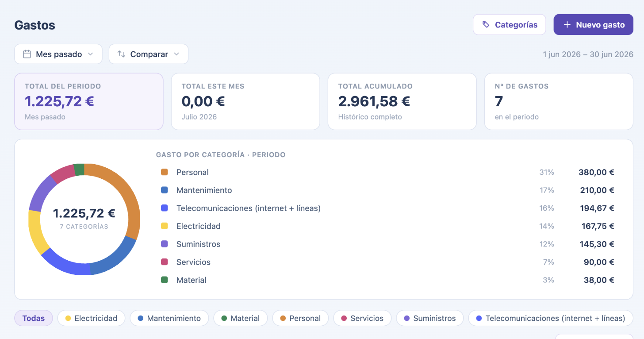
Task: Expand the Comparar chevron arrow
Action: point(176,54)
